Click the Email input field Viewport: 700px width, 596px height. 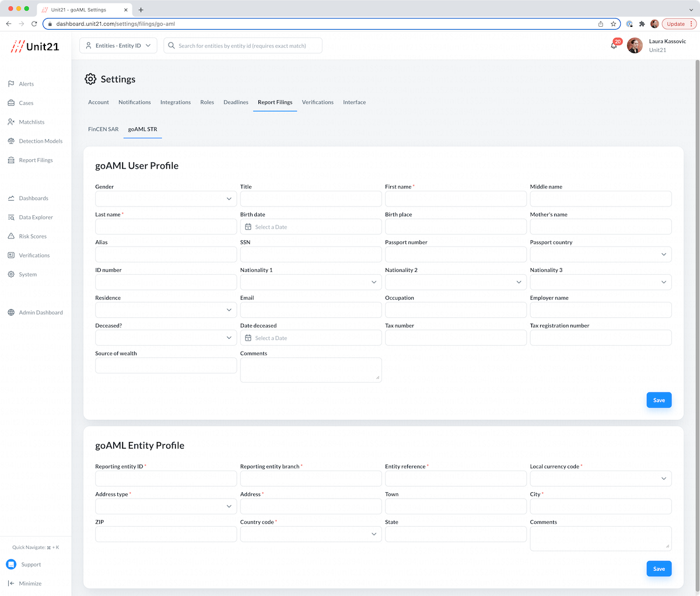pyautogui.click(x=311, y=310)
